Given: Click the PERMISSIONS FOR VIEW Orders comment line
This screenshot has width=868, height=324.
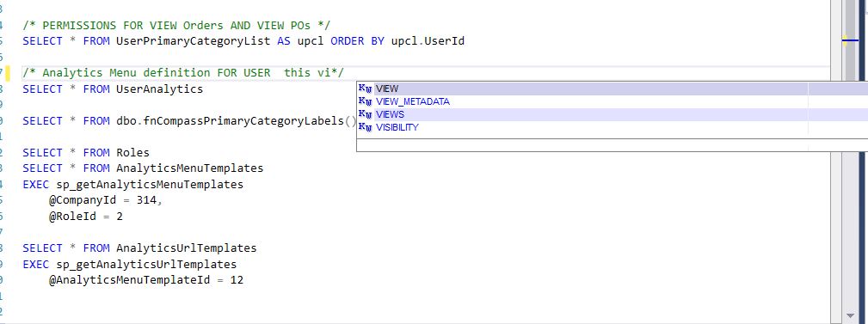Looking at the screenshot, I should [177, 26].
